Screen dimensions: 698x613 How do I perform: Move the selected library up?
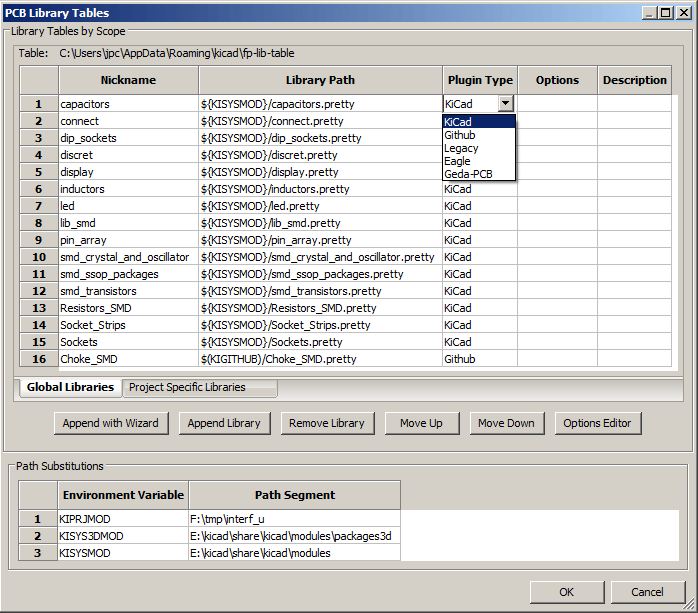pyautogui.click(x=421, y=423)
